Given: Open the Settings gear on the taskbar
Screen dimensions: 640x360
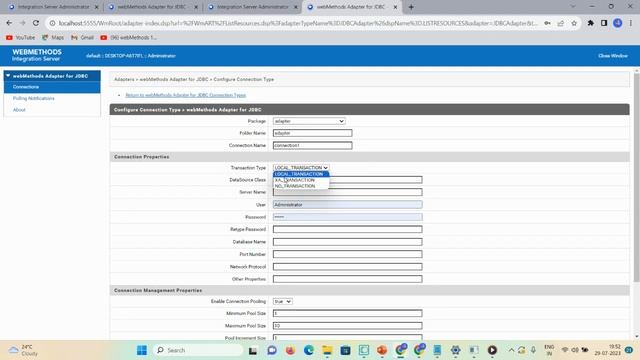Looking at the screenshot, I should [456, 350].
